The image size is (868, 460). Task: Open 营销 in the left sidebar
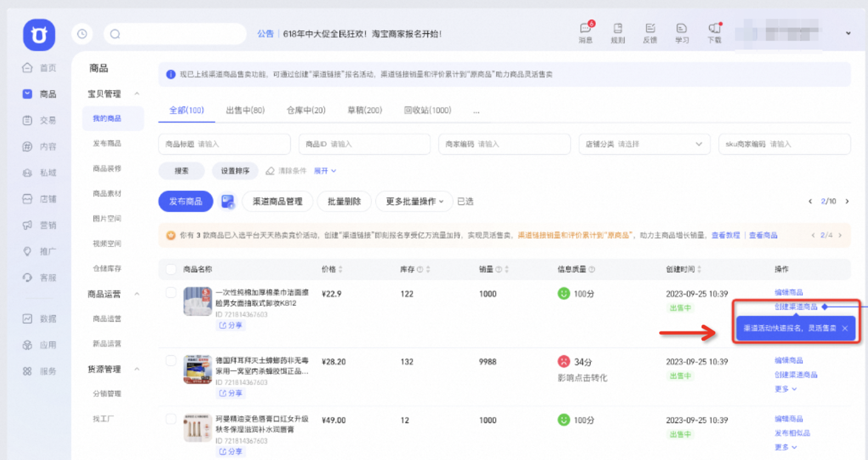click(x=40, y=225)
